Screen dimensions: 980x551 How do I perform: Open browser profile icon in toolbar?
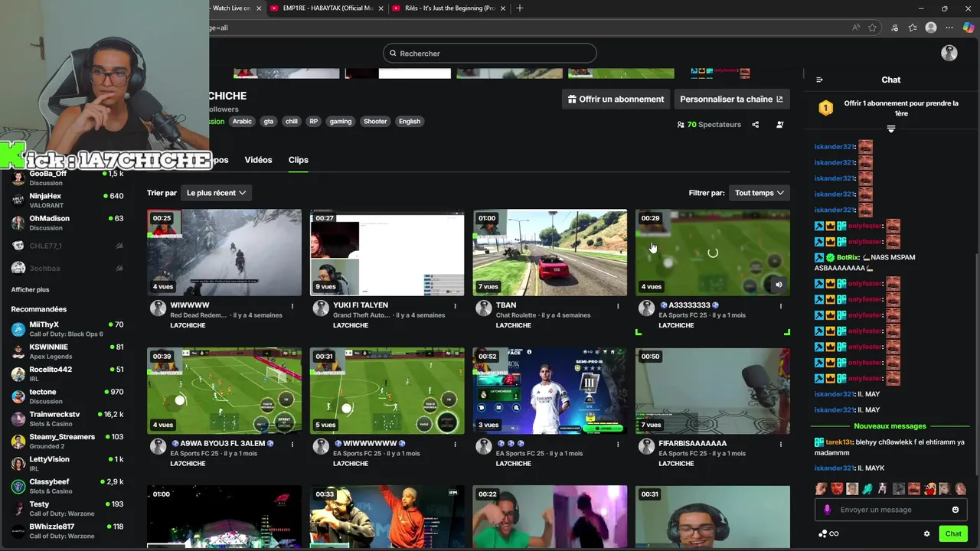[x=931, y=28]
